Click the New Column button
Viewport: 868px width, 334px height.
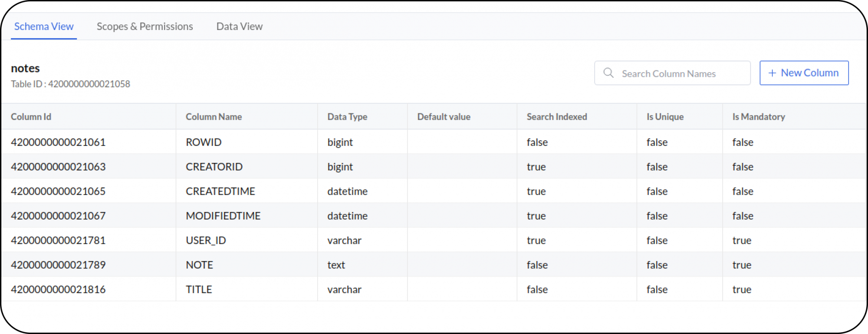pos(804,73)
